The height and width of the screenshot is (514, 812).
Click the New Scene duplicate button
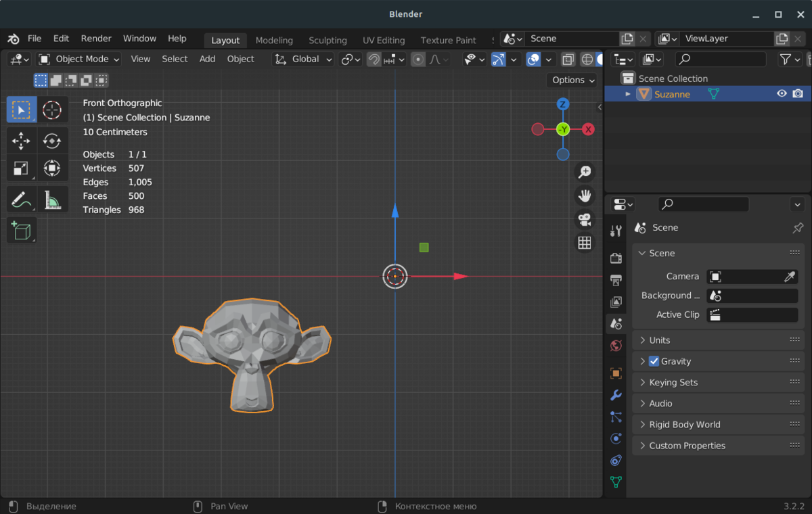tap(629, 39)
